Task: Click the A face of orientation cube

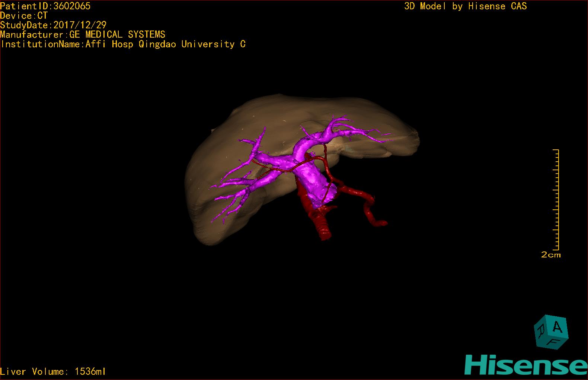Action: [557, 327]
